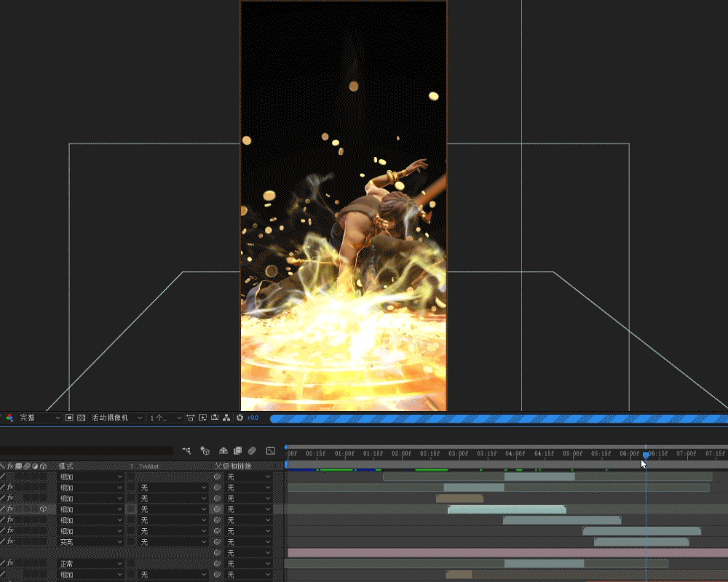
Task: Open the TrkMat 无 dropdown on the highlighted layer
Action: (173, 509)
